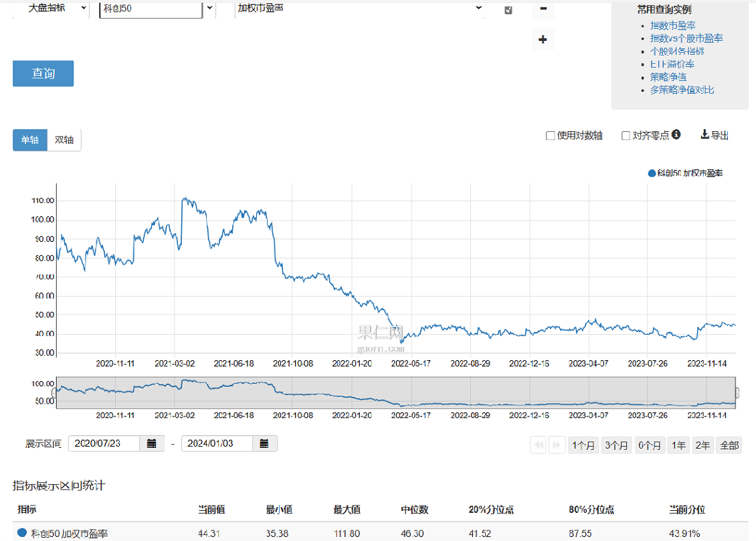Image resolution: width=756 pixels, height=541 pixels.
Task: Click the blue dot in statistics table row
Action: (22, 532)
